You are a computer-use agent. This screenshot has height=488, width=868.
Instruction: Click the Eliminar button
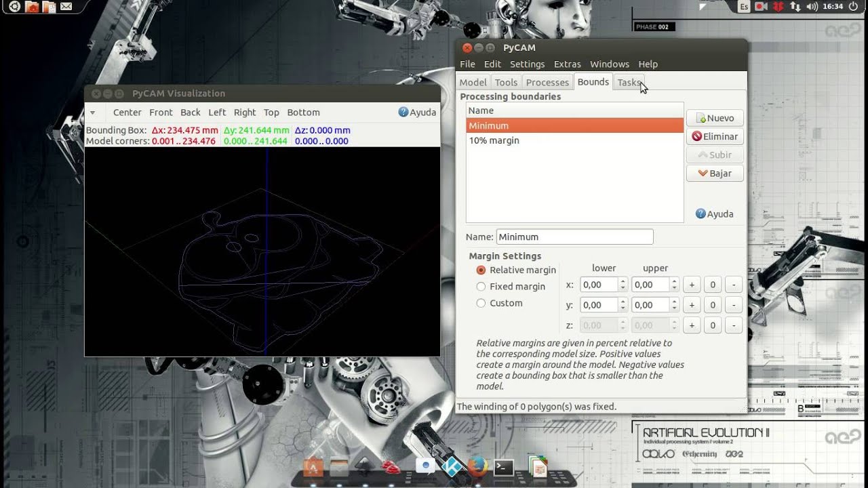(715, 136)
